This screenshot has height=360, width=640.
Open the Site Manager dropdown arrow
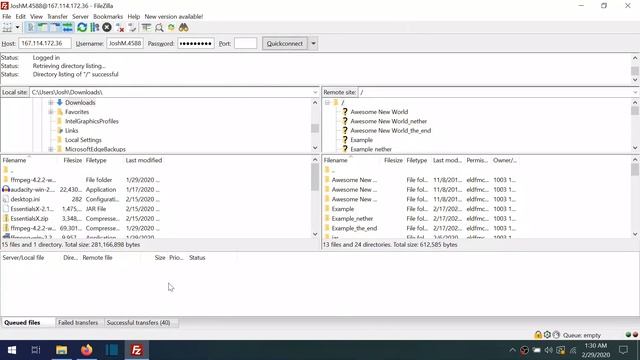point(17,27)
